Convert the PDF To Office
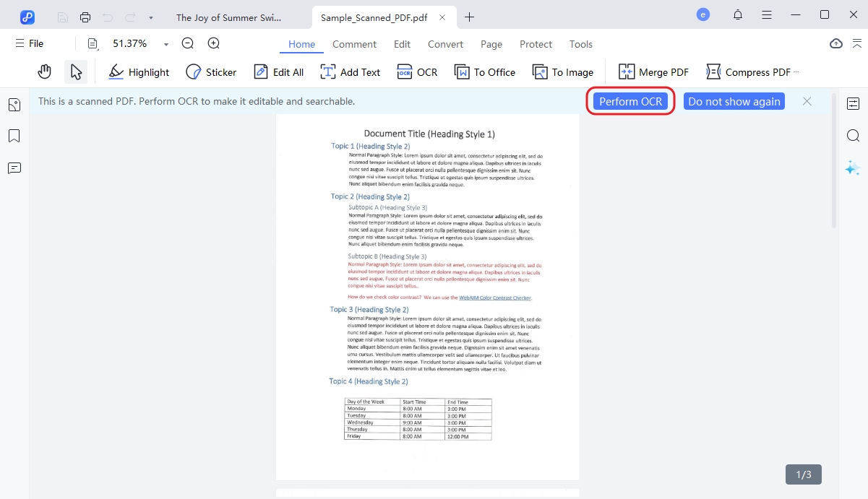Viewport: 868px width, 499px height. (x=484, y=71)
